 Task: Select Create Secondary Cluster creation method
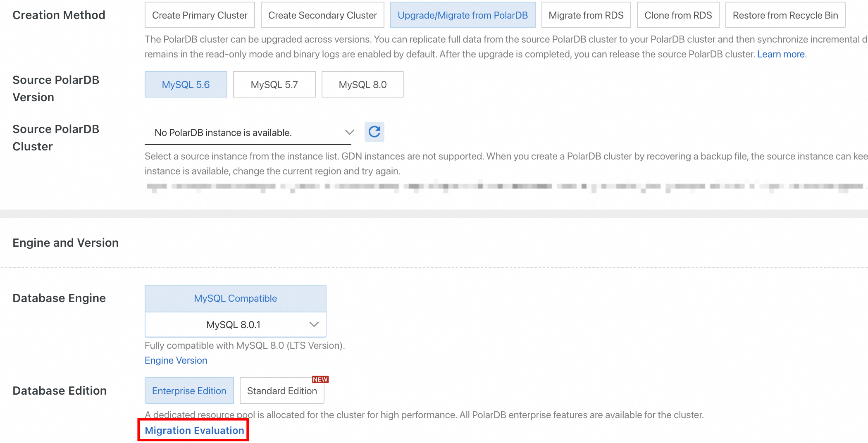322,15
